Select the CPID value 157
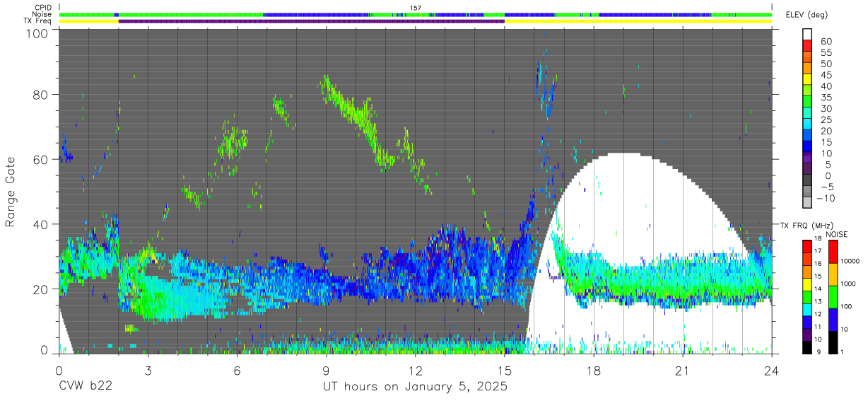868x401 pixels. [x=416, y=8]
